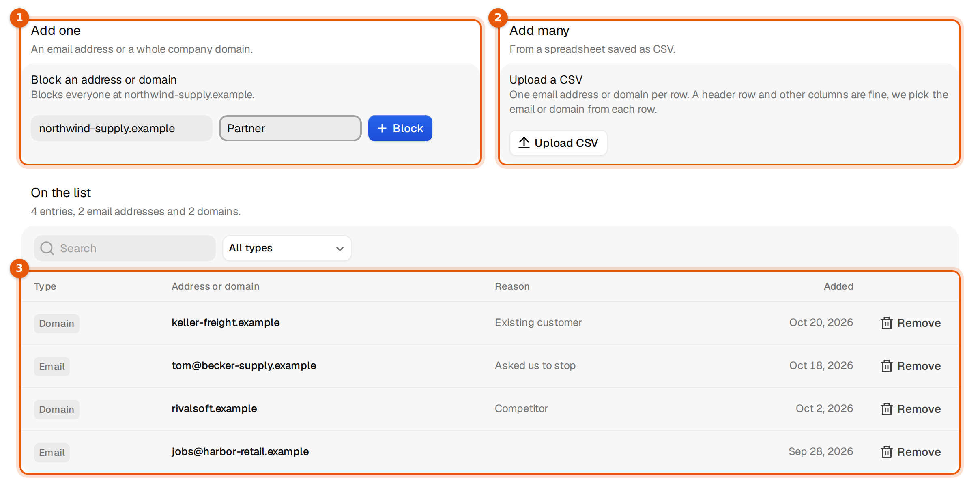Click the trash icon in keller-freight.example row
The width and height of the screenshot is (980, 494).
coord(886,323)
